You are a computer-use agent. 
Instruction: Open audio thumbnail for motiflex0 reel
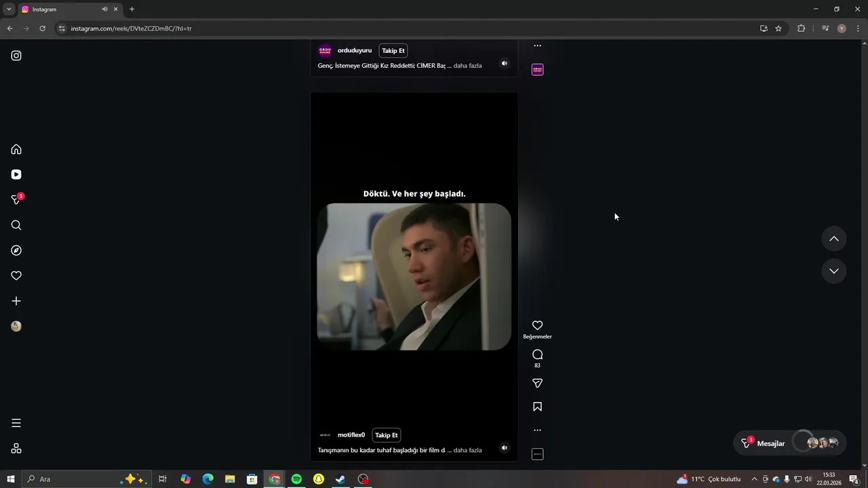click(537, 454)
